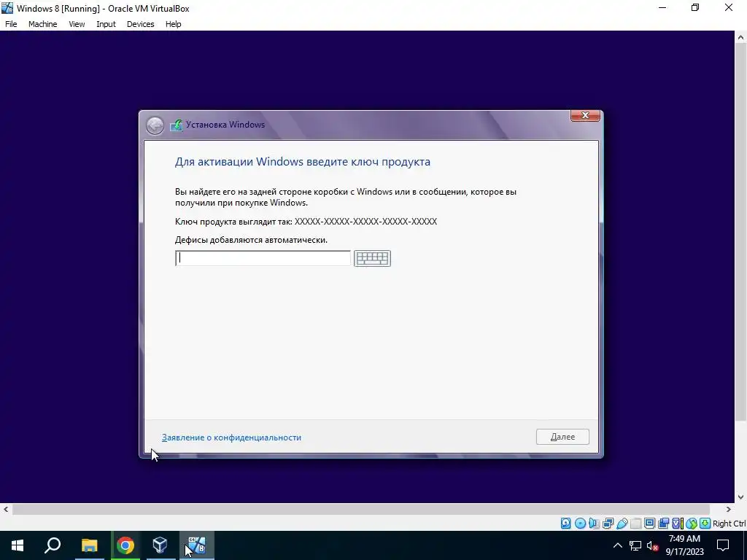Click the greyed shared folders indicator

click(x=635, y=524)
